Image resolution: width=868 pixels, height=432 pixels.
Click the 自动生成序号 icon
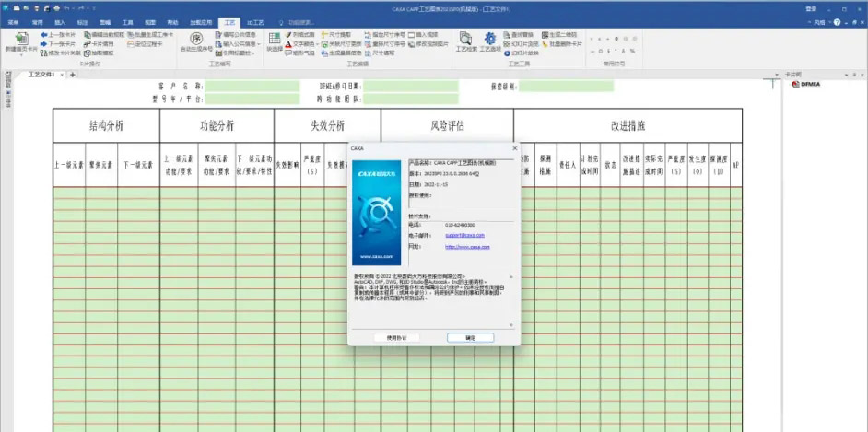click(x=194, y=40)
